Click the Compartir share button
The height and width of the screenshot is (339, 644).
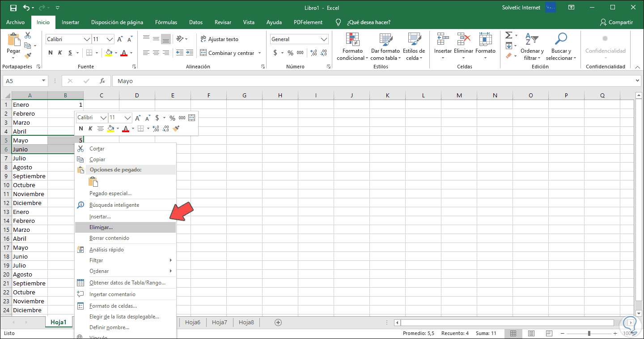click(x=616, y=22)
